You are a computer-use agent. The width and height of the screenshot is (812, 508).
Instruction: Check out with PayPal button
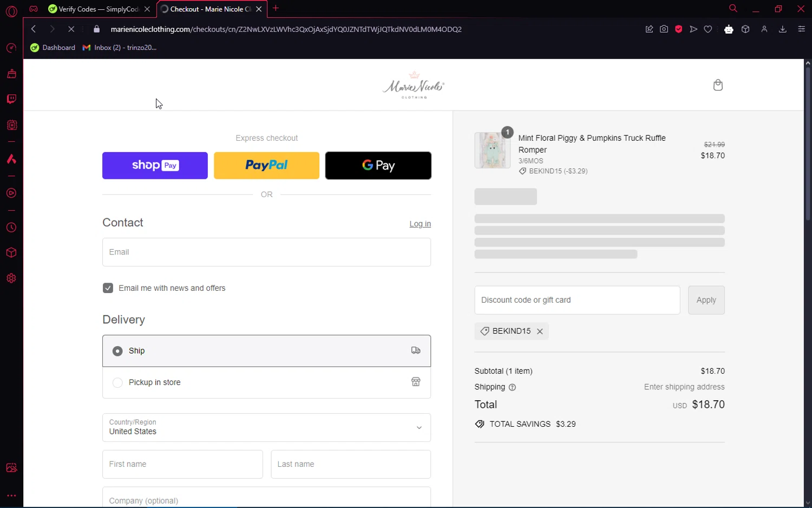click(266, 166)
